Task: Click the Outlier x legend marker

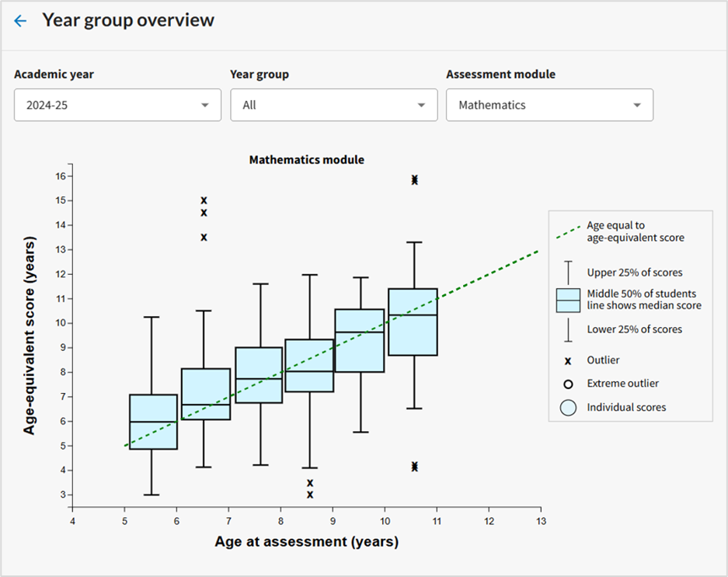Action: click(568, 360)
